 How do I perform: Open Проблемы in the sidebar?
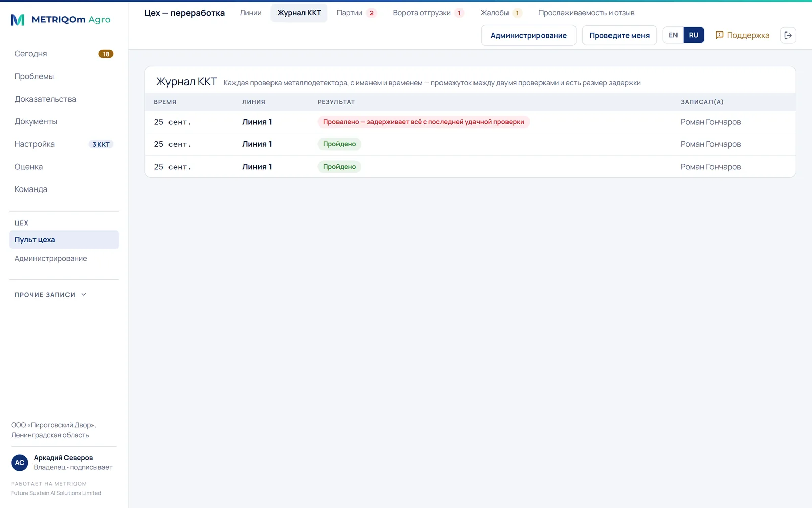34,76
